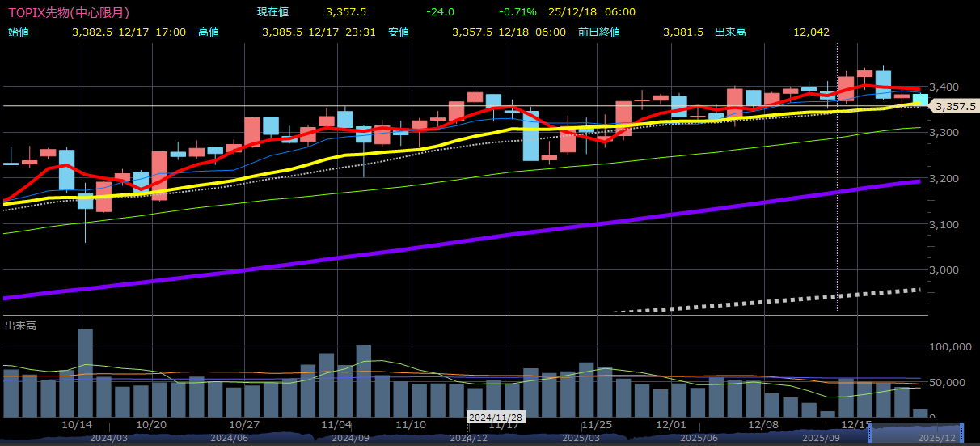Jump to 2025/03 in the navigator strip
The width and height of the screenshot is (980, 446).
[x=582, y=438]
